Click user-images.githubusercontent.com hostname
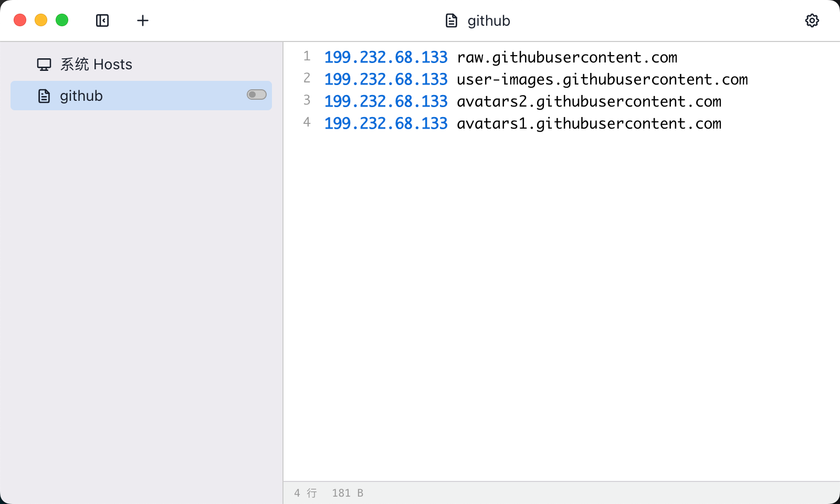 (602, 79)
